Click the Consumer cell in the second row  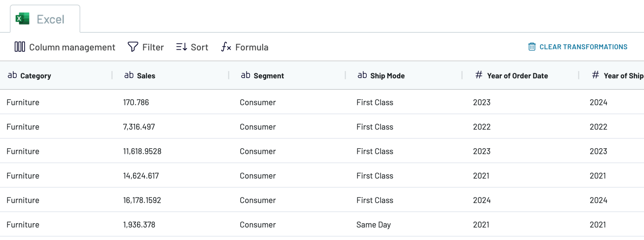point(258,127)
